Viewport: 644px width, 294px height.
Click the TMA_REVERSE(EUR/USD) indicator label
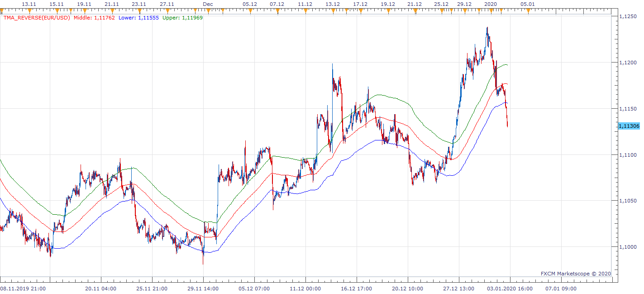pyautogui.click(x=37, y=18)
